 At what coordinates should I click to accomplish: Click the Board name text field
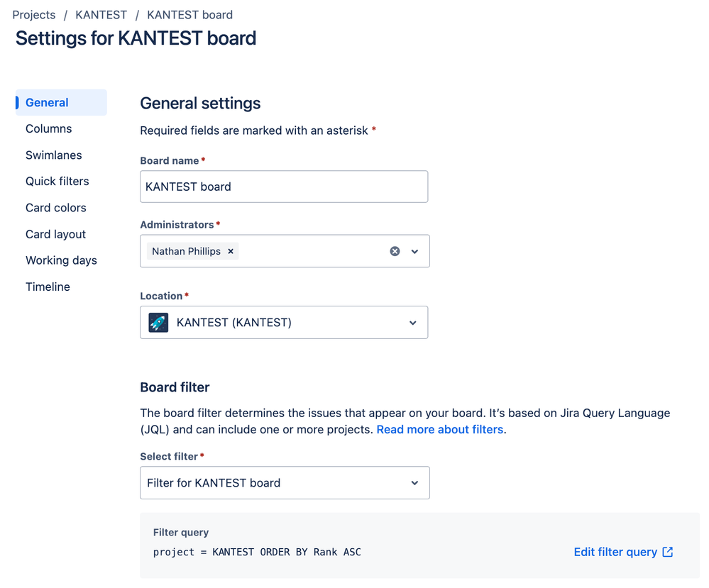tap(284, 187)
